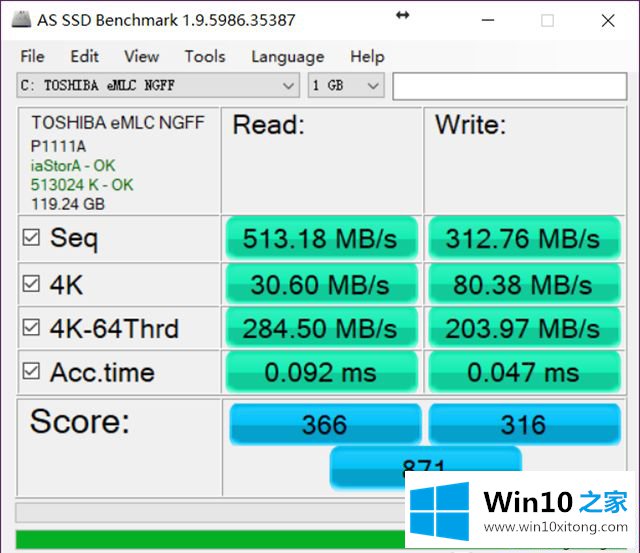Open the Tools menu
The width and height of the screenshot is (640, 553).
[x=205, y=56]
